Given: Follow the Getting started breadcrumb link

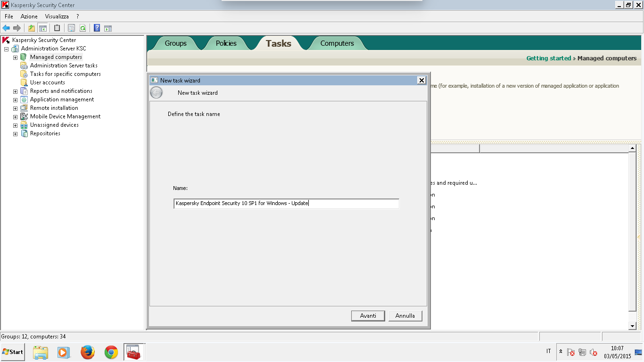Looking at the screenshot, I should click(549, 58).
